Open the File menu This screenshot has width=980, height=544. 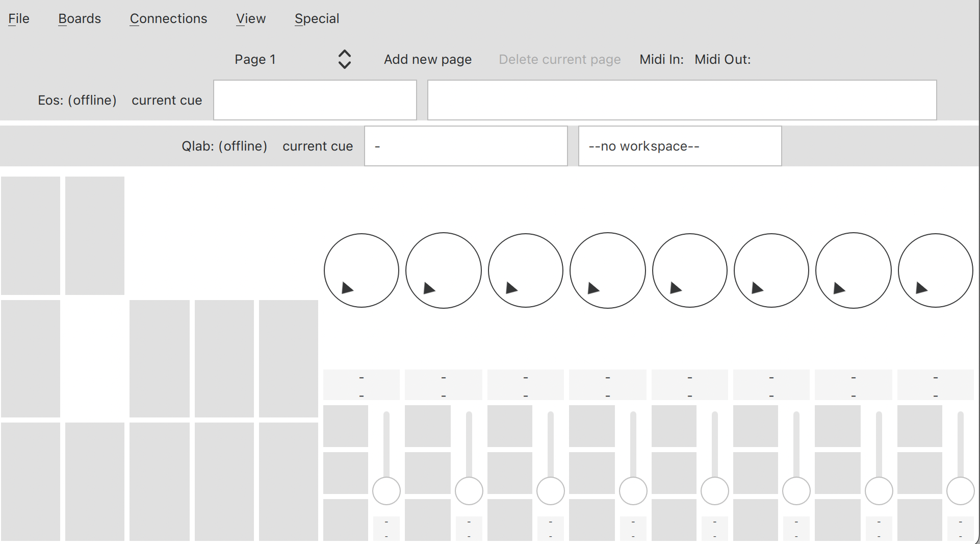tap(19, 19)
